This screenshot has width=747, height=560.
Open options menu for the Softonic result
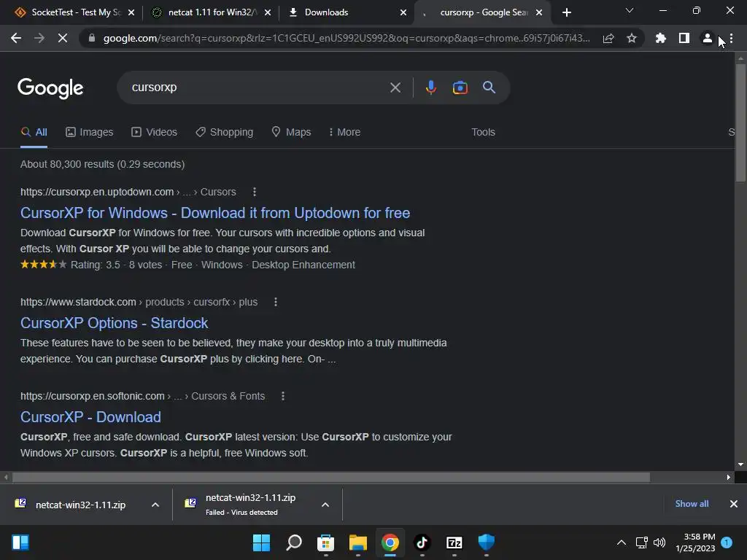click(283, 396)
